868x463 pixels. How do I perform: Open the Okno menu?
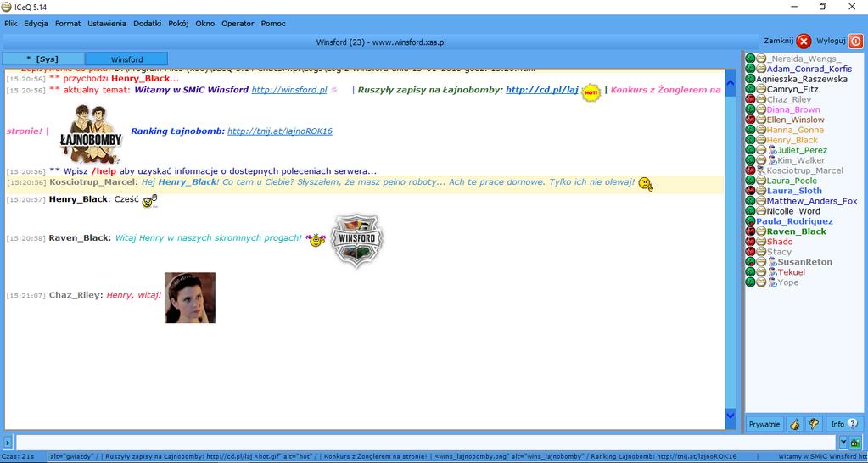click(204, 23)
